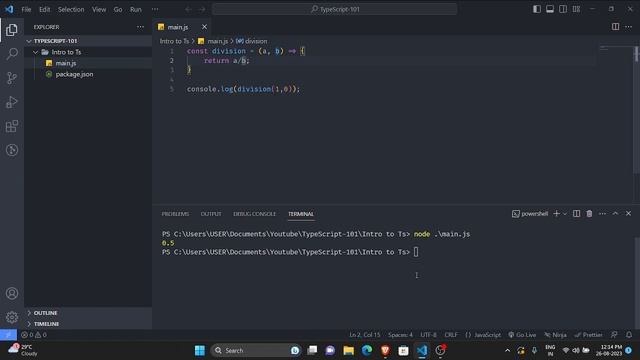Open File Explorer from taskbar
This screenshot has height=360, width=640.
pyautogui.click(x=349, y=350)
